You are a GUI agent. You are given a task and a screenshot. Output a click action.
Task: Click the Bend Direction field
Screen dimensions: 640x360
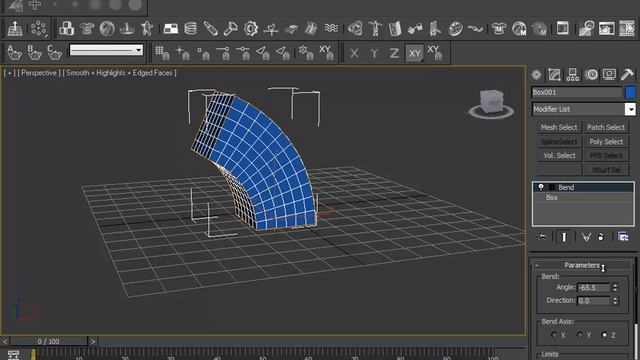(x=593, y=301)
